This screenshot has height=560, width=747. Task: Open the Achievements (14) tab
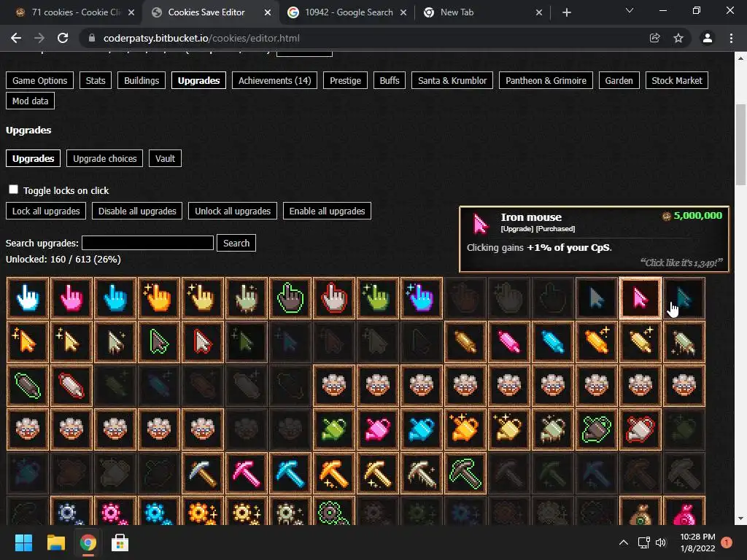(x=274, y=80)
